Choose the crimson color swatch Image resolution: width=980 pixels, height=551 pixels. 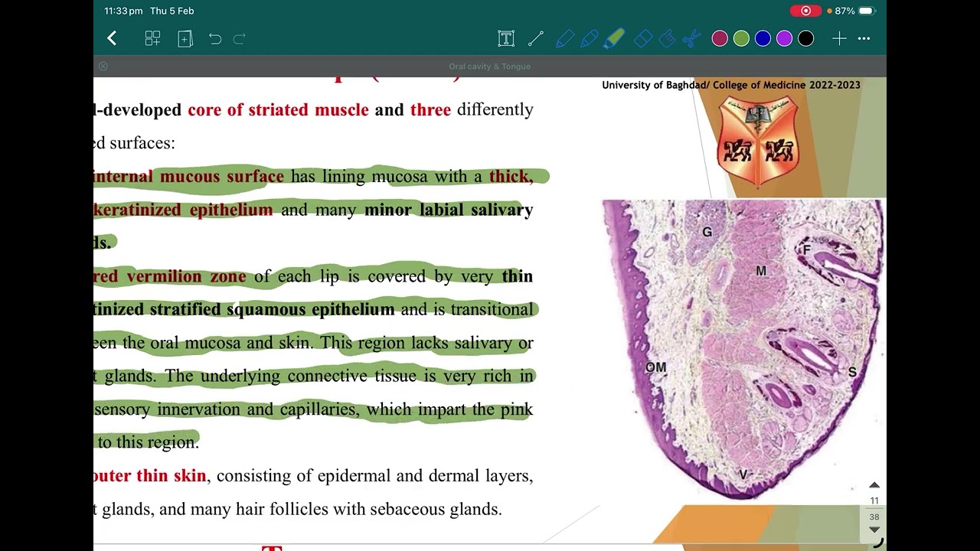720,38
